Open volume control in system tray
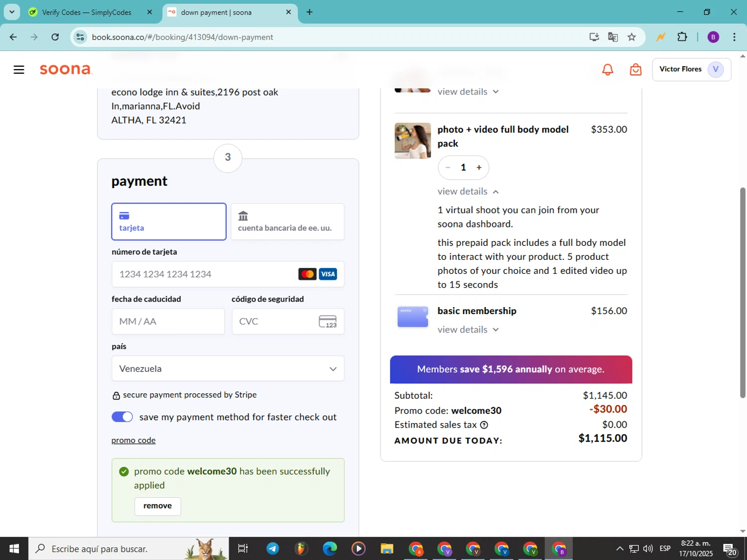Image resolution: width=747 pixels, height=560 pixels. coord(648,549)
